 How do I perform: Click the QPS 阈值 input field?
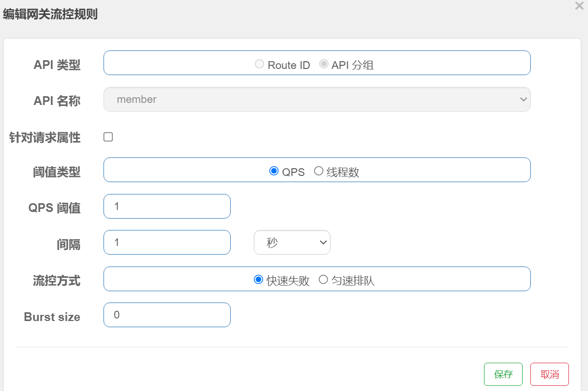[167, 206]
